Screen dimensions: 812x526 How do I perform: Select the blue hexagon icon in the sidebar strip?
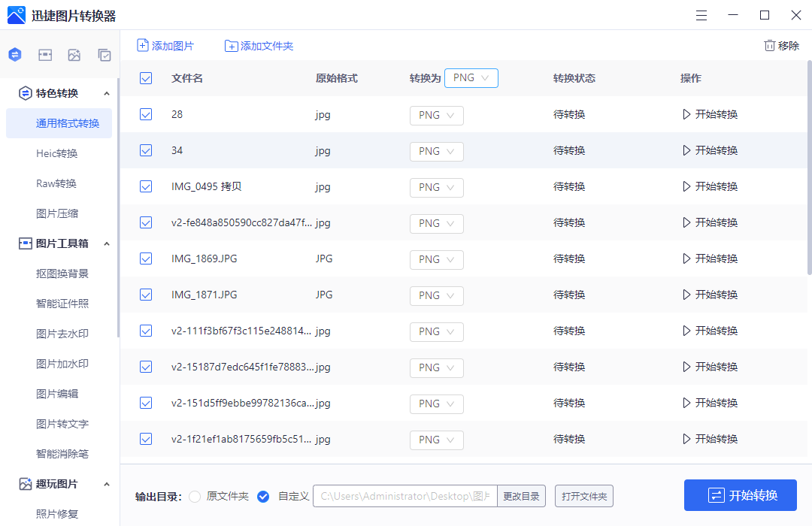(15, 54)
